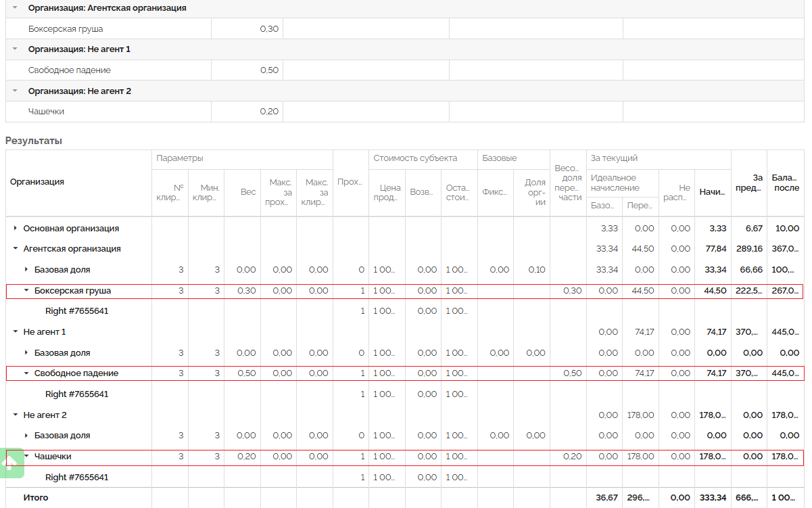This screenshot has height=508, width=812.
Task: Collapse the 'Свободное падение' results row
Action: point(26,373)
